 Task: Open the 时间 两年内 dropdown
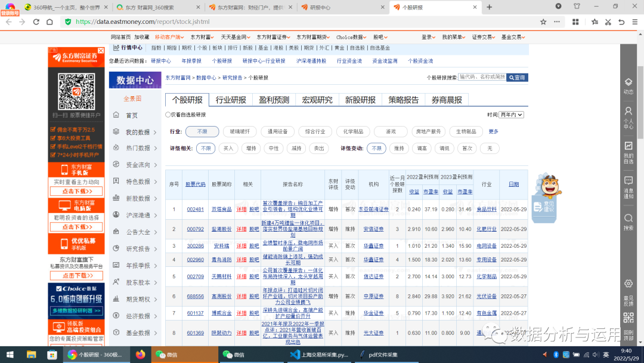(512, 115)
